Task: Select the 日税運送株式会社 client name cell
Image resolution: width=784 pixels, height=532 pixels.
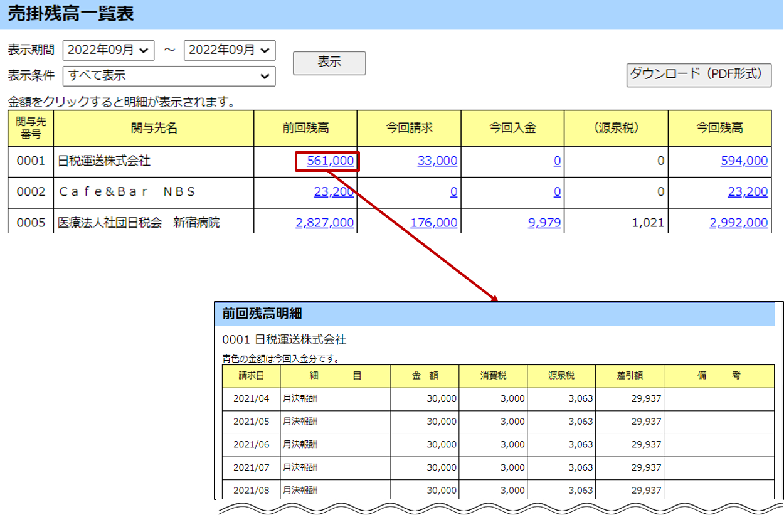Action: coord(104,161)
